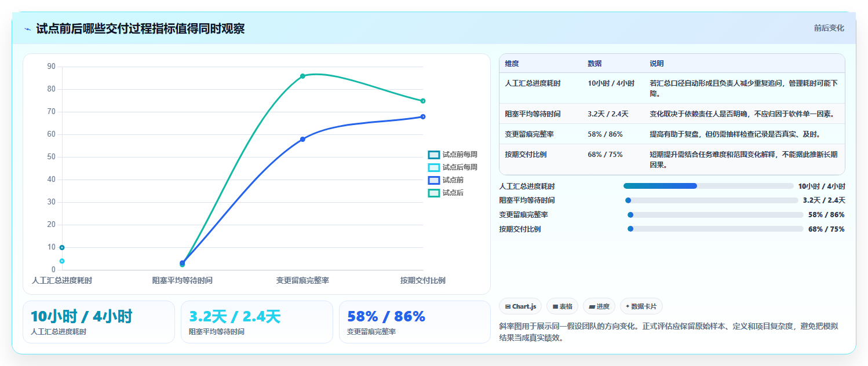This screenshot has width=868, height=366.
Task: Open the 3.2天 / 2.4天 data card
Action: (x=257, y=322)
